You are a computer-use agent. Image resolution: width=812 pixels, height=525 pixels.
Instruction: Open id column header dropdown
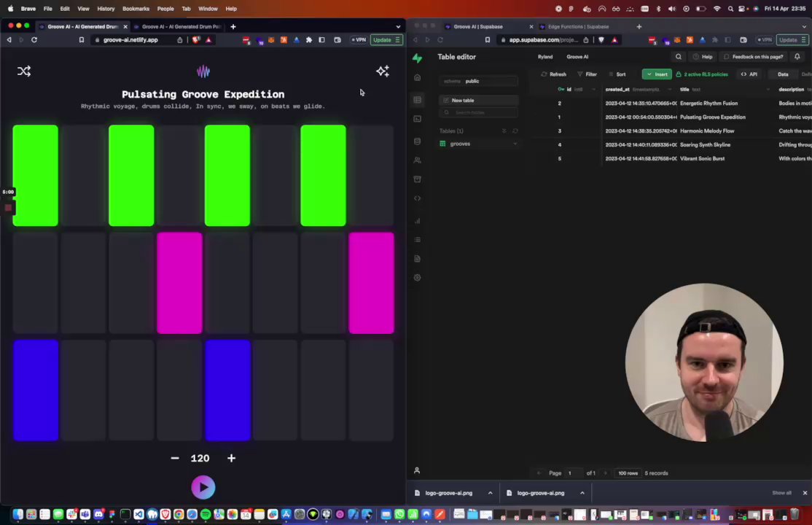(593, 90)
